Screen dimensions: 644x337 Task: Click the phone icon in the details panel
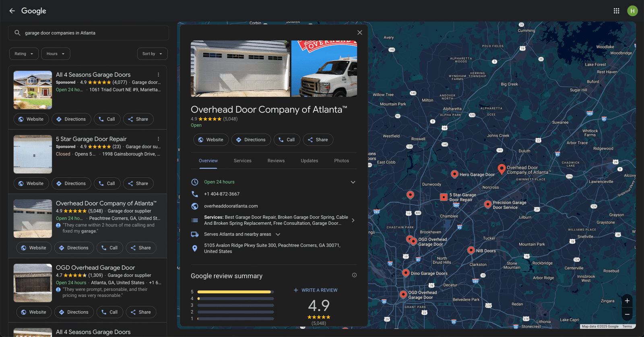click(x=195, y=194)
